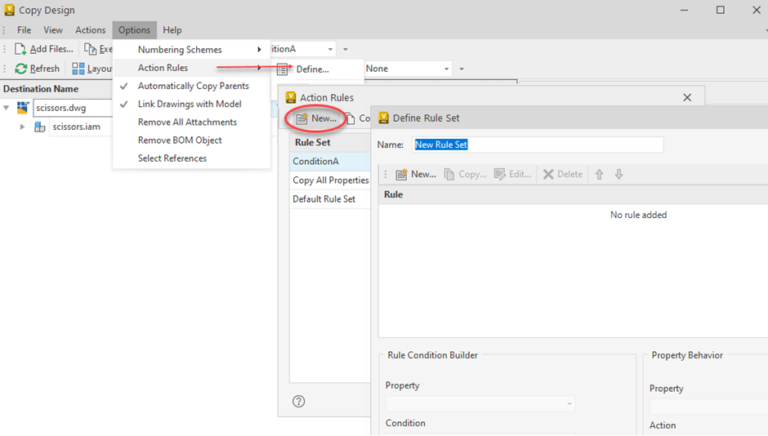
Task: Click Copy... in Define Rule Set toolbar
Action: pyautogui.click(x=465, y=174)
